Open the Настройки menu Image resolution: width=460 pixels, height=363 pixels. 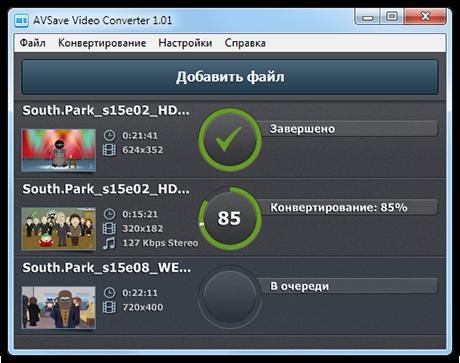[185, 43]
